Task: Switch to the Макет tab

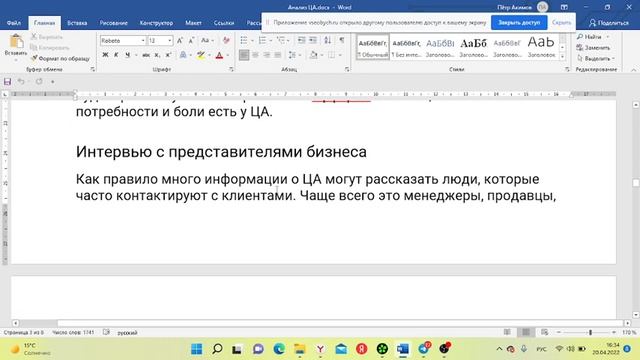Action: [x=193, y=23]
